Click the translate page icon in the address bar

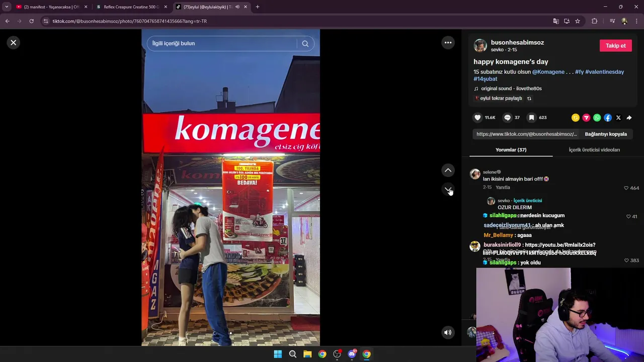[556, 21]
